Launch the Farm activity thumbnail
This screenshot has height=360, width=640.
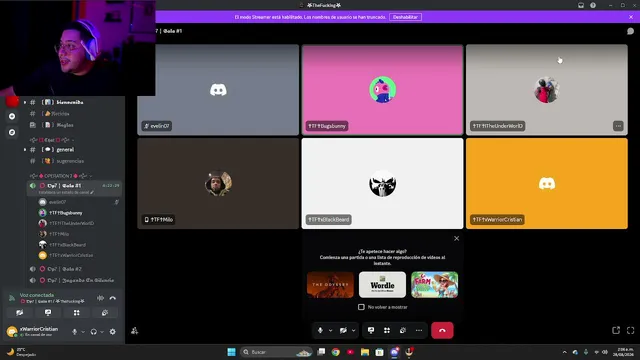[x=434, y=284]
